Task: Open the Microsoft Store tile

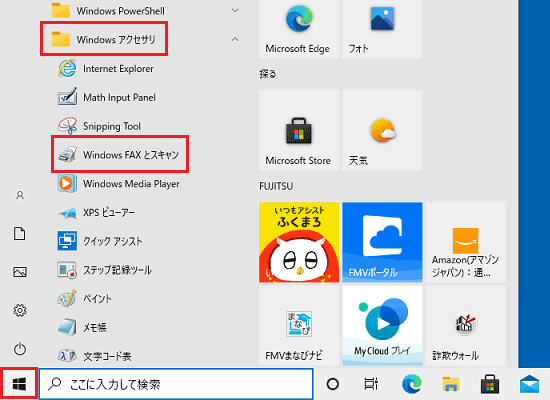Action: pyautogui.click(x=299, y=131)
